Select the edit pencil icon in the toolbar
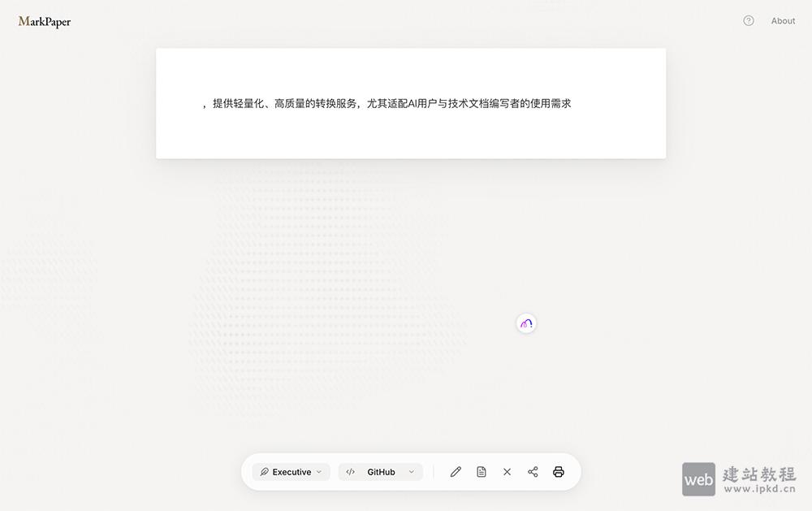 (456, 472)
